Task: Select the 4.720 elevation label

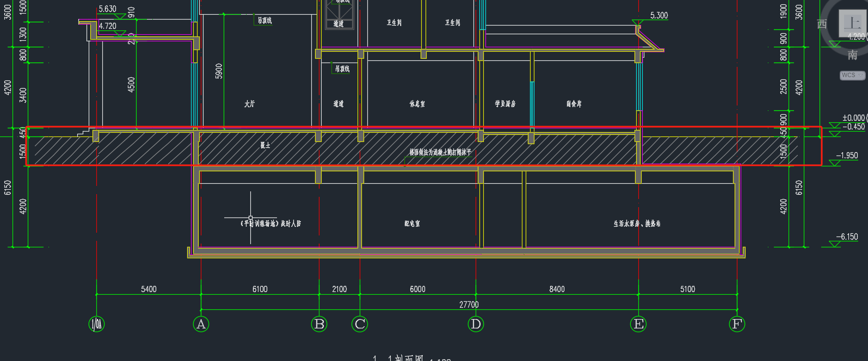Action: pyautogui.click(x=107, y=26)
